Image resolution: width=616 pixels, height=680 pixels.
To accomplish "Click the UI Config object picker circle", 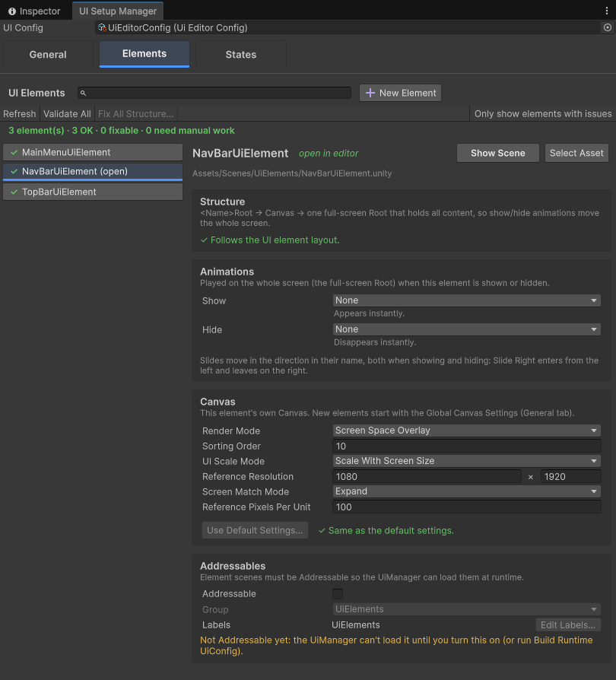I will click(x=608, y=27).
